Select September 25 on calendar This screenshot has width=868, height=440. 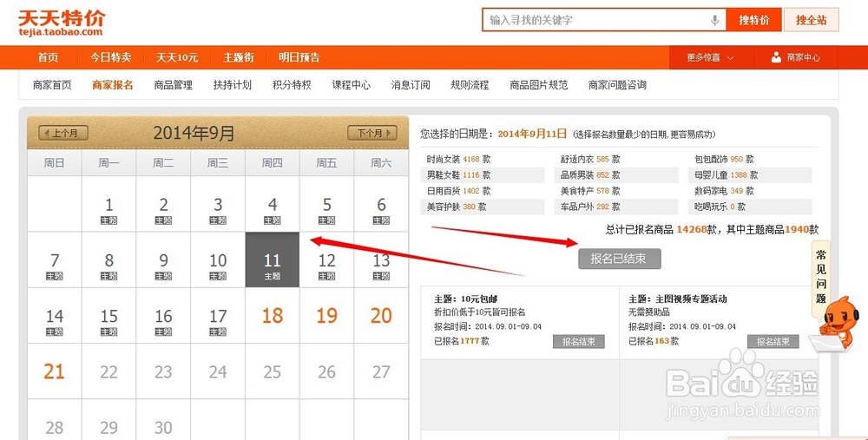[x=273, y=372]
